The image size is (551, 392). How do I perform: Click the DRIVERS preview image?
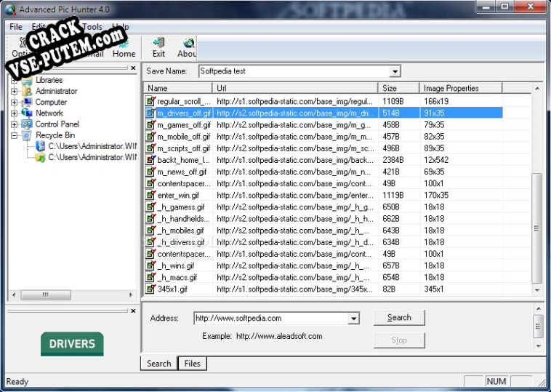click(x=72, y=344)
